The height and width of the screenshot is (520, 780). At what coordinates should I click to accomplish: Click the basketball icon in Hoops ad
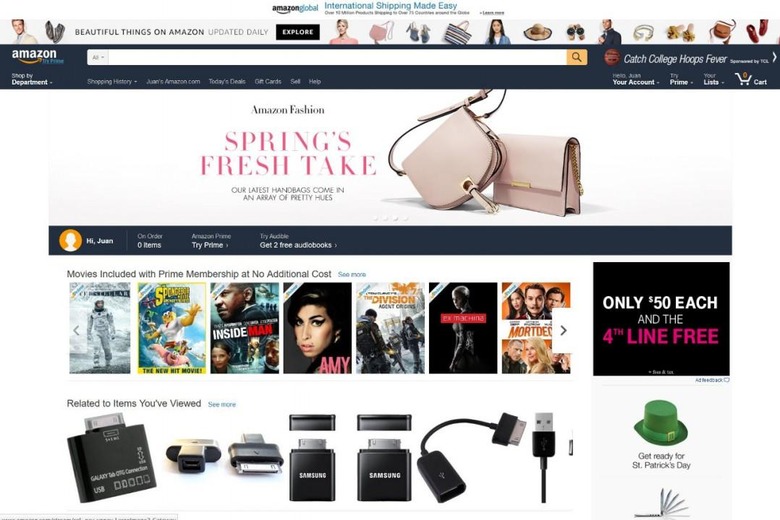coord(611,58)
